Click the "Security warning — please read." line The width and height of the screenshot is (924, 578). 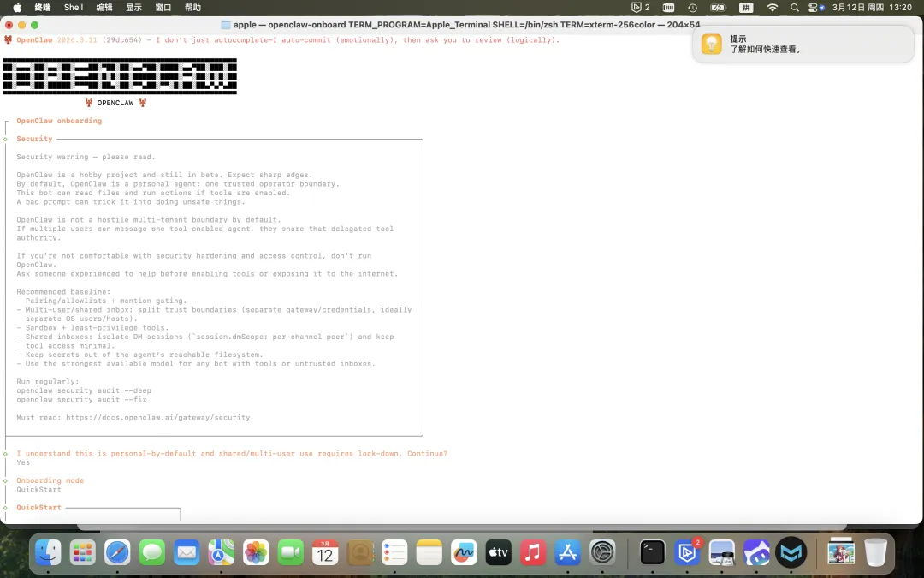(86, 157)
